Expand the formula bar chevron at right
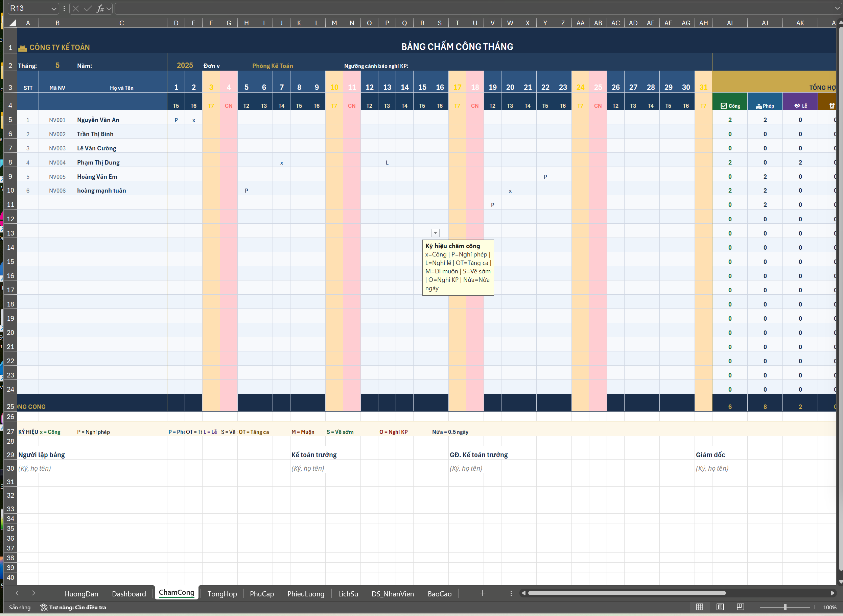The image size is (843, 616). pos(837,8)
